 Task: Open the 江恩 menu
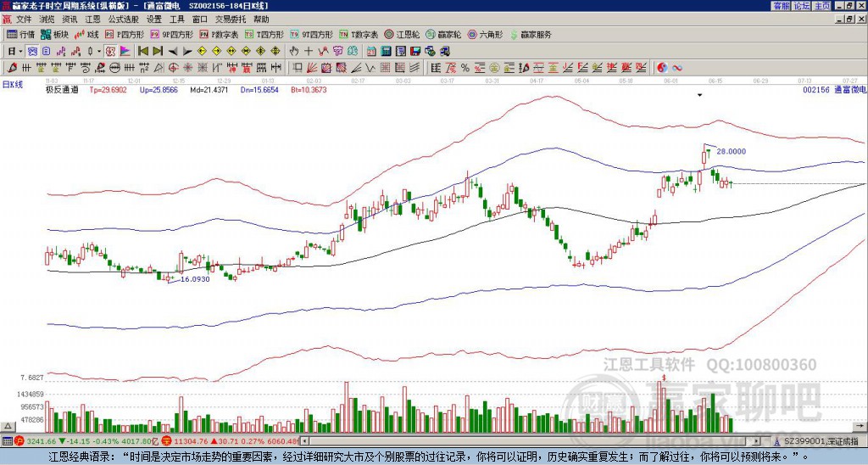[x=93, y=20]
